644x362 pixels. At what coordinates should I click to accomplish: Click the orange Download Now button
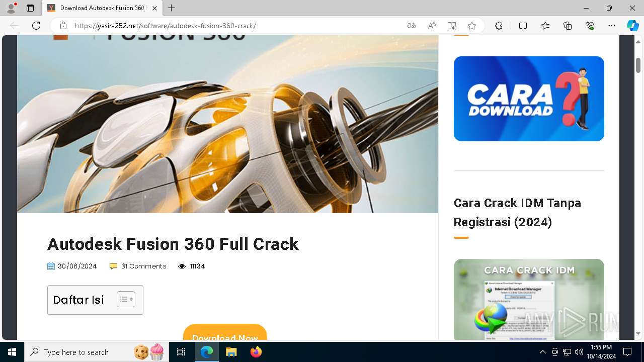[225, 332]
